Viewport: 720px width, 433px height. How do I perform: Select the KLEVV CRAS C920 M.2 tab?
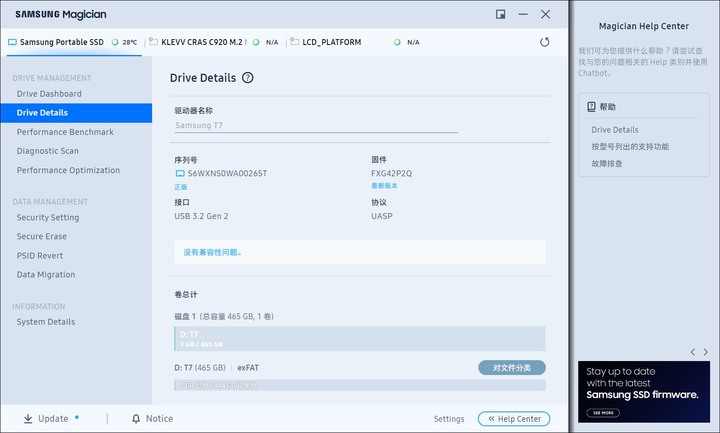pos(215,42)
